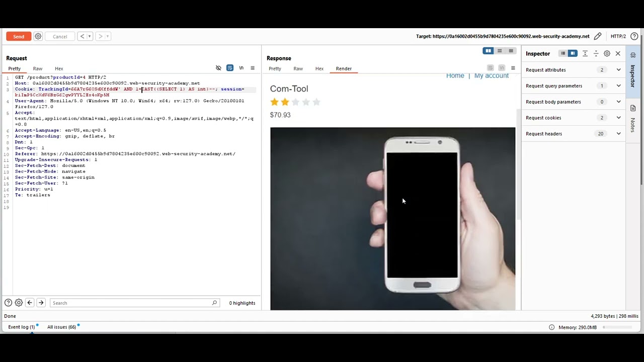The width and height of the screenshot is (644, 362).
Task: Select the Response Raw tab
Action: pos(298,68)
